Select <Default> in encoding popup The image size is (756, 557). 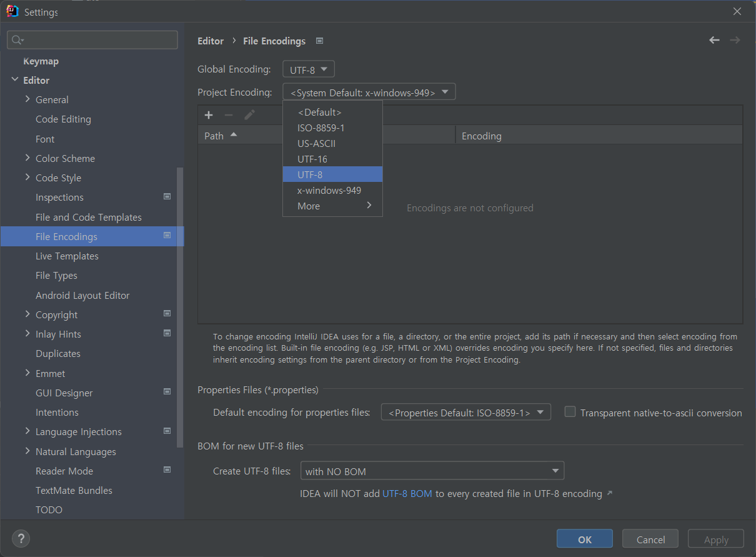[332, 112]
